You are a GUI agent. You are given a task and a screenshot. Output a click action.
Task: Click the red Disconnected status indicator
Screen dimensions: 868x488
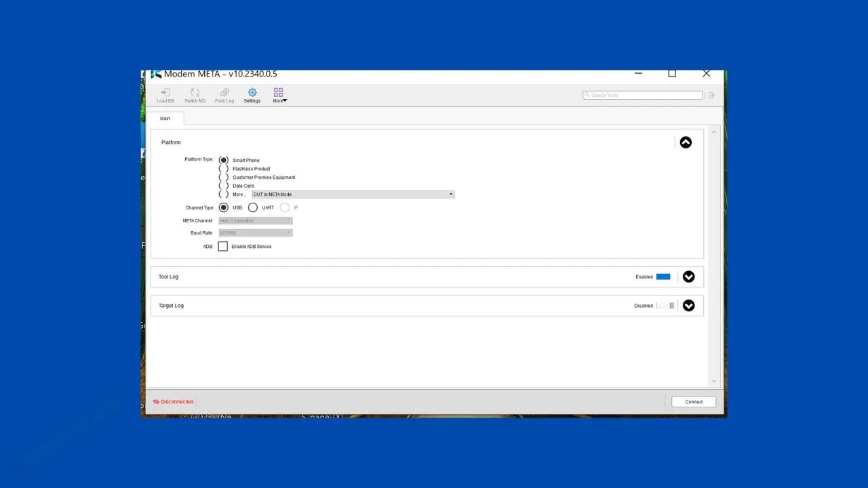click(173, 402)
